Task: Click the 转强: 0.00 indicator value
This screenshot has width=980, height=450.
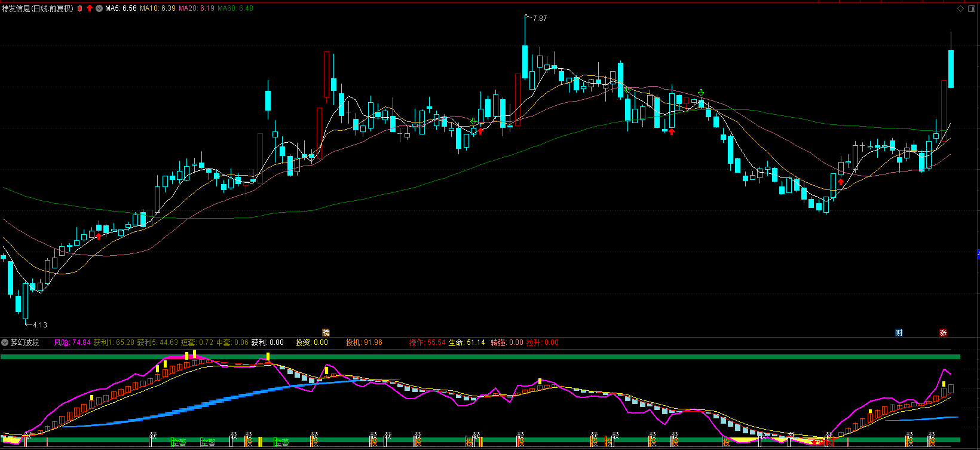Action: coord(507,342)
